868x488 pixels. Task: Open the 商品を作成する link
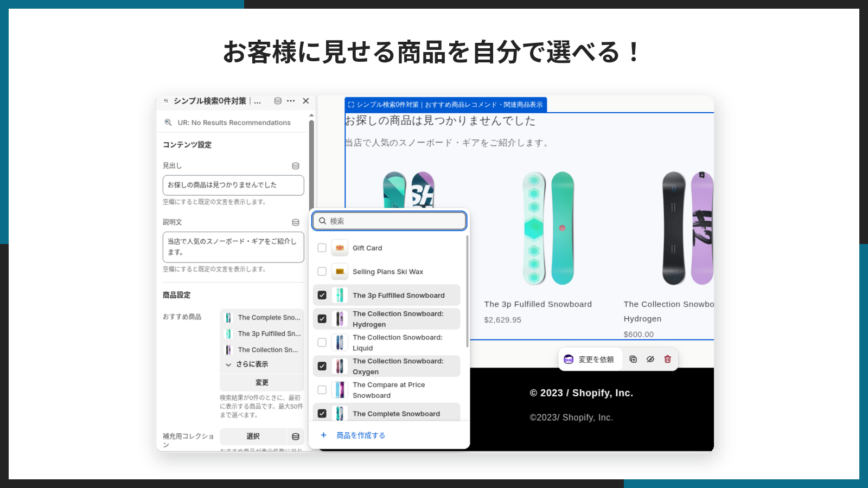pos(361,435)
